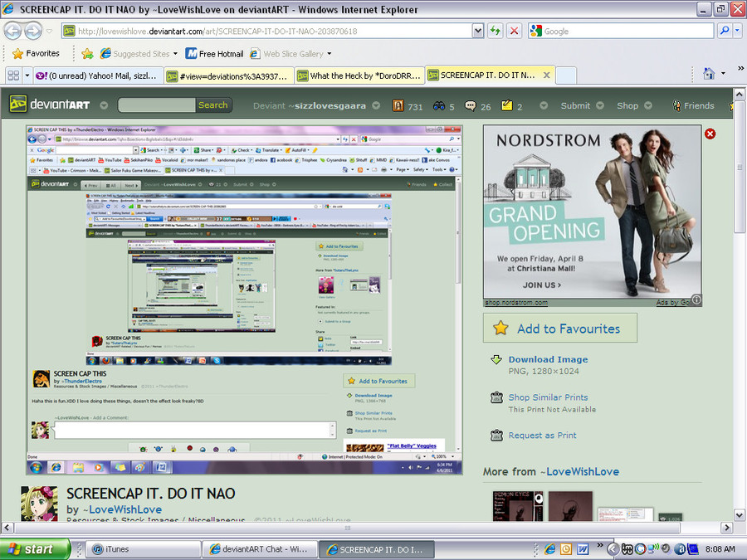Screen dimensions: 747x560
Task: Go forward with the browser Forward arrow
Action: 33,32
